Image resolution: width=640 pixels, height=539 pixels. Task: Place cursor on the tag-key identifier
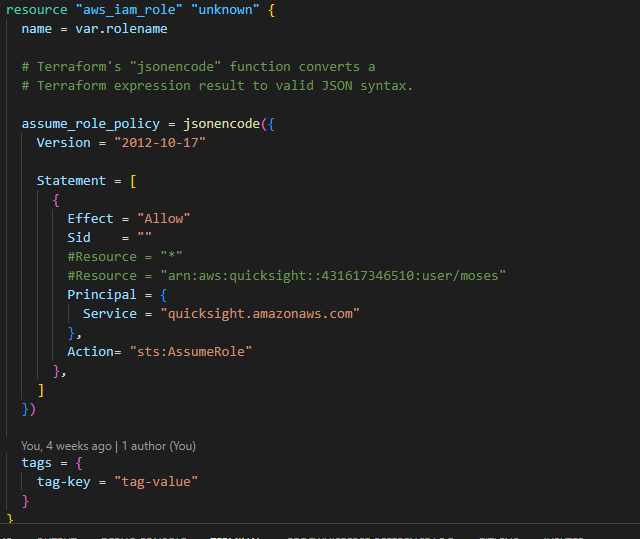click(x=63, y=482)
